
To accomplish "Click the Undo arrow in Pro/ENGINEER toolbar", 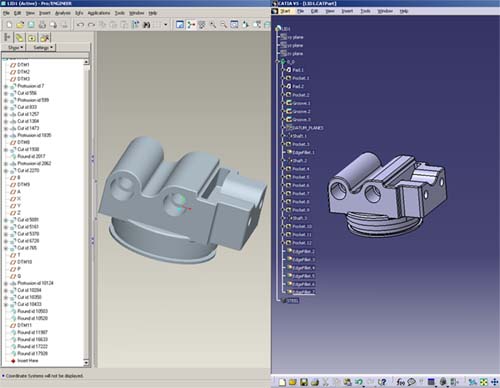I will [80, 25].
